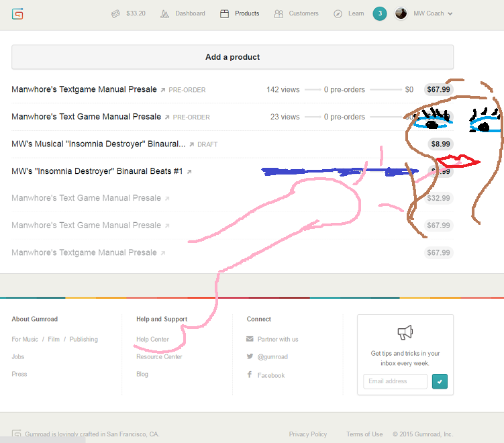The image size is (504, 443).
Task: Open the Blog footer link
Action: (x=142, y=375)
